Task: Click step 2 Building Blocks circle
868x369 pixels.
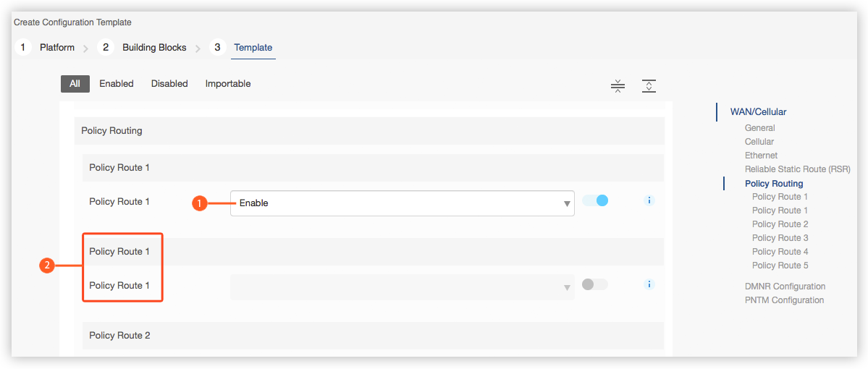Action: 105,48
